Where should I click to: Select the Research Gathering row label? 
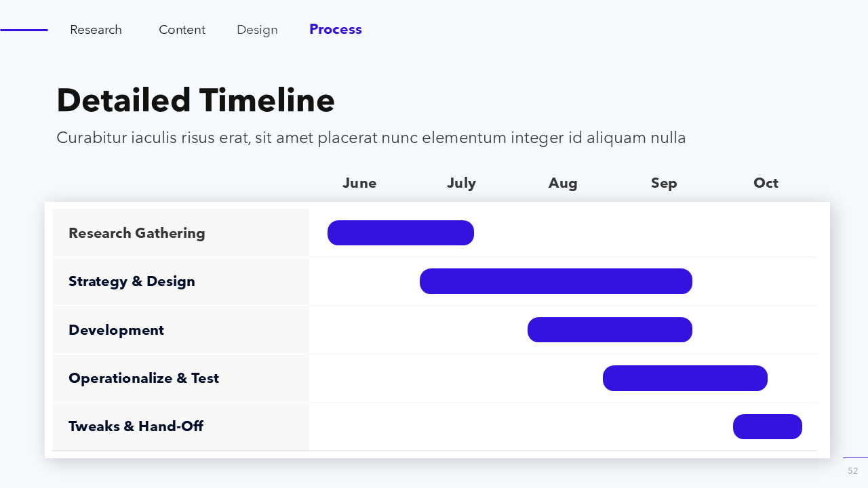(136, 233)
